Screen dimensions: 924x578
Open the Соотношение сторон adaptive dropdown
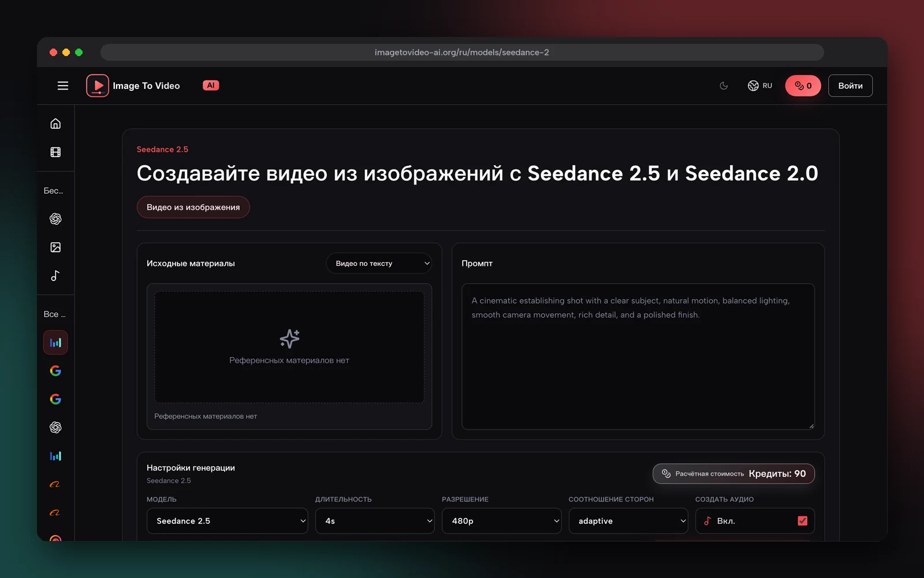coord(628,521)
